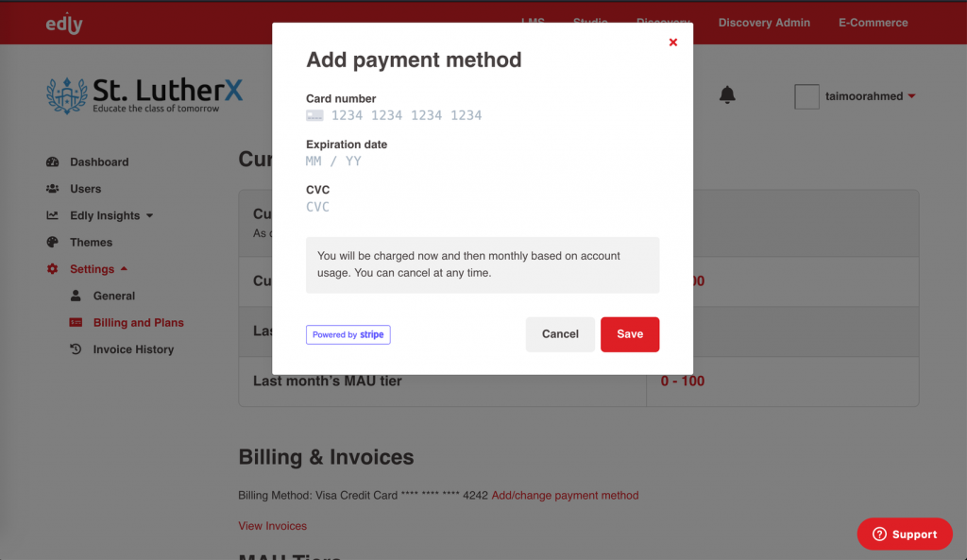Image resolution: width=967 pixels, height=560 pixels.
Task: Click the Dashboard gauge icon
Action: (53, 162)
